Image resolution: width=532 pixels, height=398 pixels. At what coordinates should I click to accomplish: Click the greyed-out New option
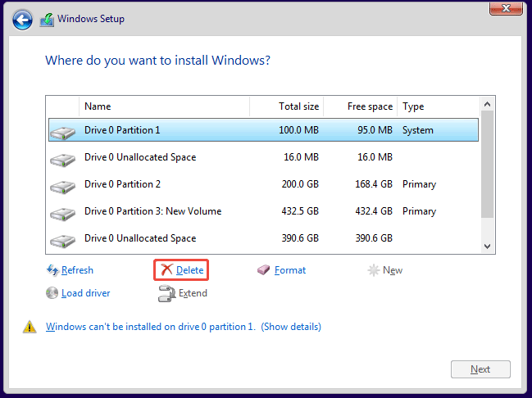393,270
